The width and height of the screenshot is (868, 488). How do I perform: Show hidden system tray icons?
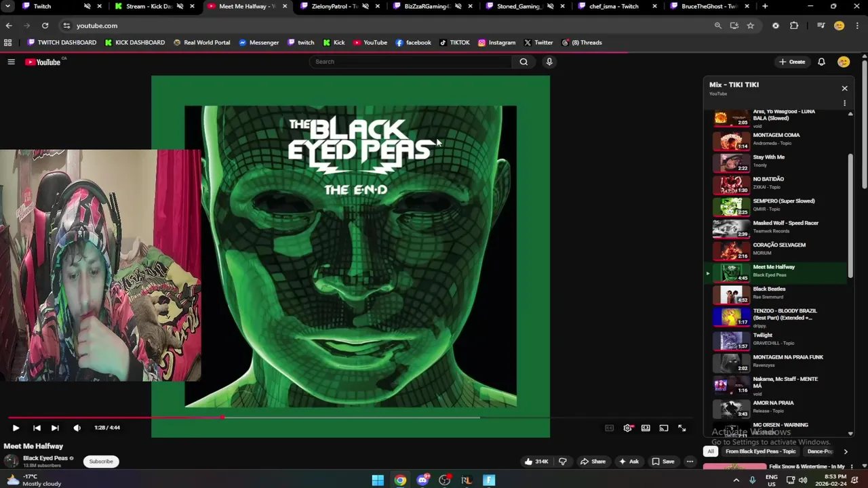click(x=736, y=481)
